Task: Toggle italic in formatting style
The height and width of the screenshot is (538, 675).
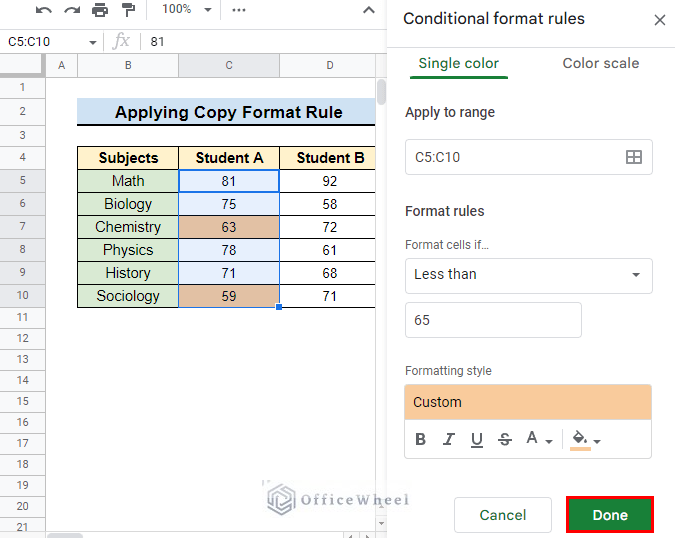Action: (x=449, y=439)
